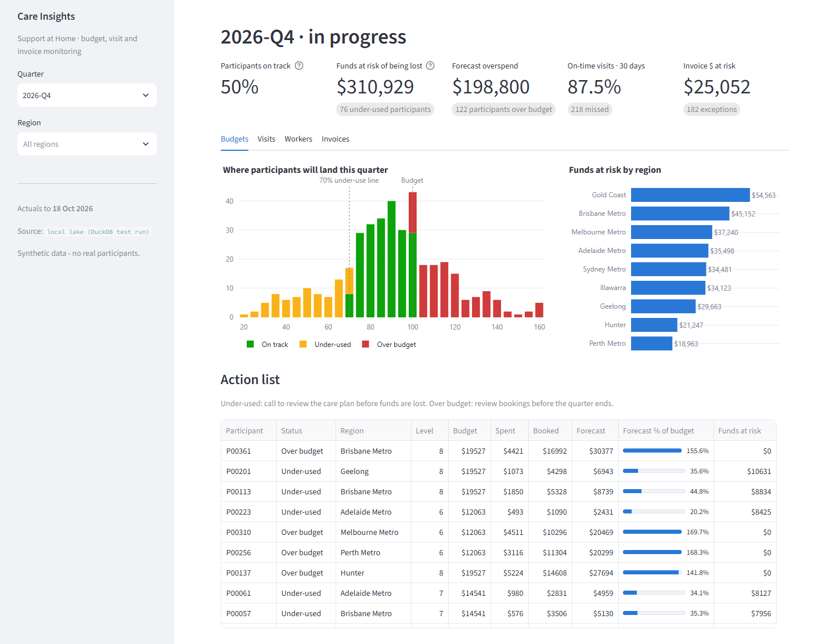Select participant cell P00057
The width and height of the screenshot is (836, 644).
249,613
